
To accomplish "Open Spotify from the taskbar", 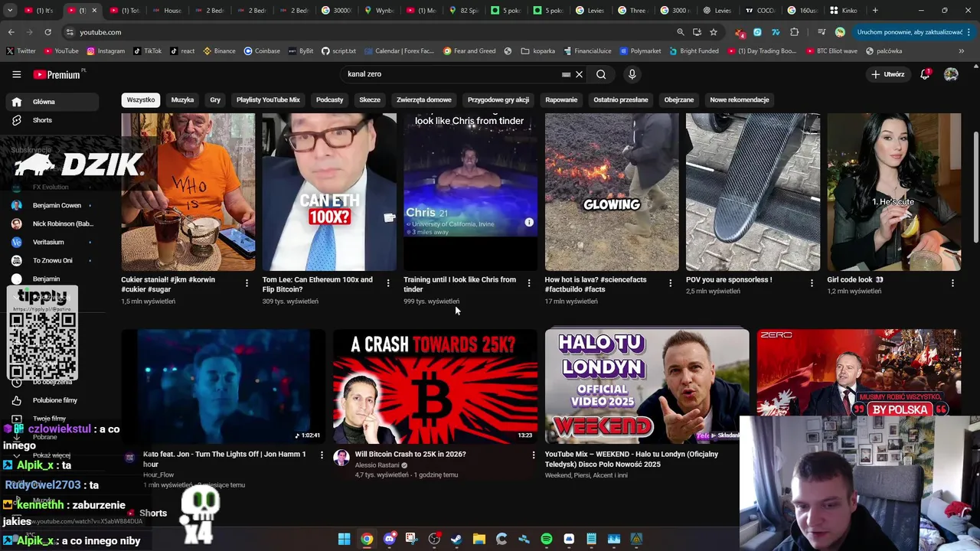I will 547,539.
